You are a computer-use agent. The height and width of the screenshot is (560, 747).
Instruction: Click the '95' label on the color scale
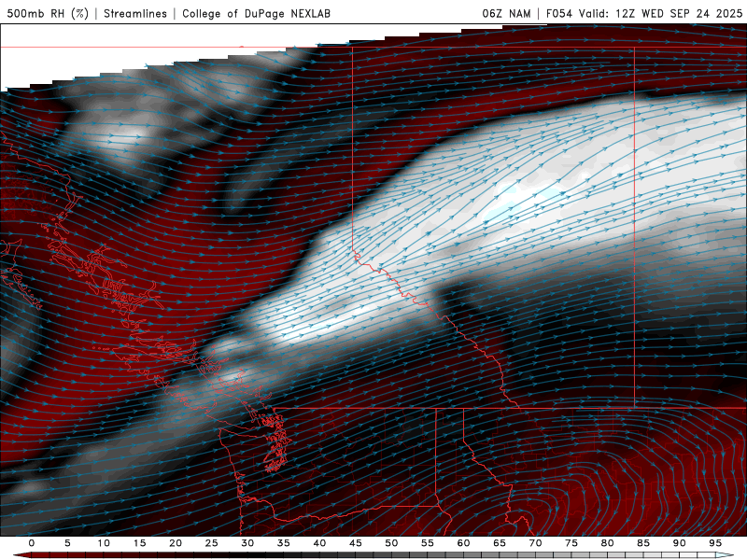pyautogui.click(x=715, y=543)
